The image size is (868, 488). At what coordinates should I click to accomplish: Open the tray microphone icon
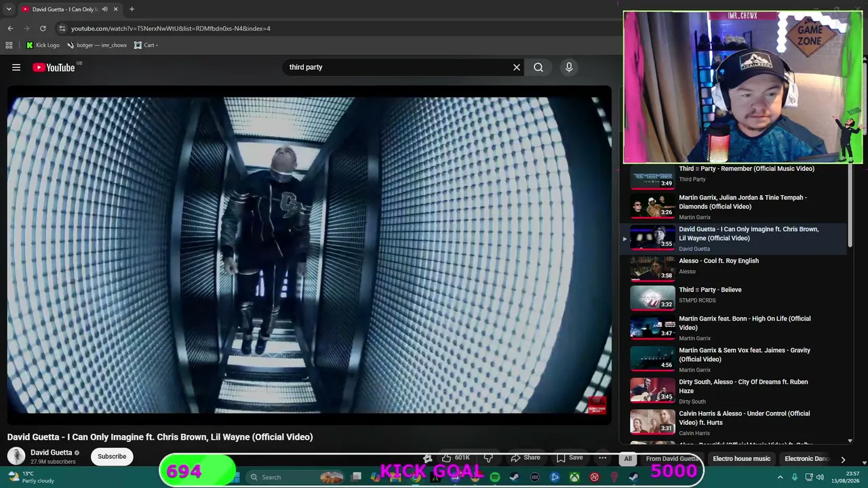(x=795, y=477)
